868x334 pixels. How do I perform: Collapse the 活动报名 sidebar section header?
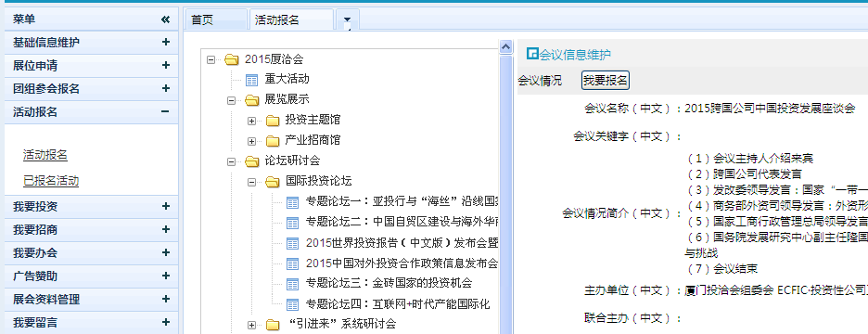click(x=165, y=112)
